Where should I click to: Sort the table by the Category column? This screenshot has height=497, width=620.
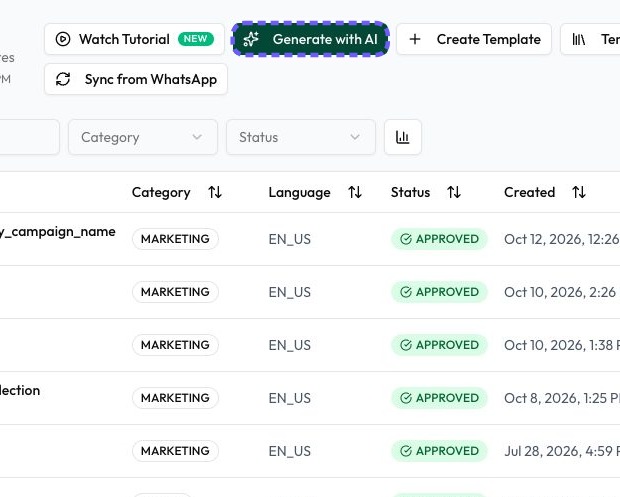click(x=215, y=193)
